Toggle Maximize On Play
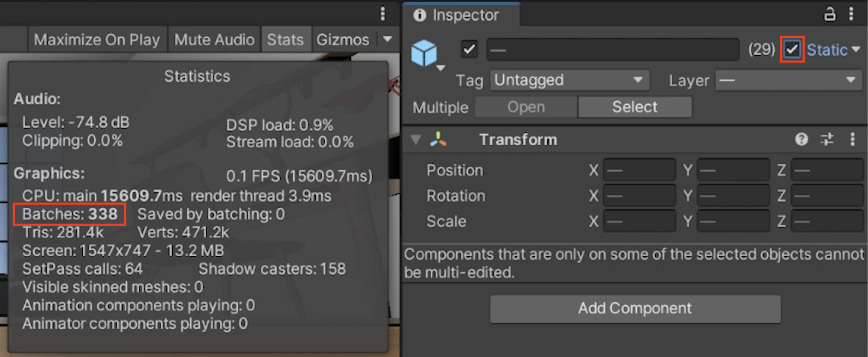Image resolution: width=868 pixels, height=357 pixels. click(x=97, y=40)
